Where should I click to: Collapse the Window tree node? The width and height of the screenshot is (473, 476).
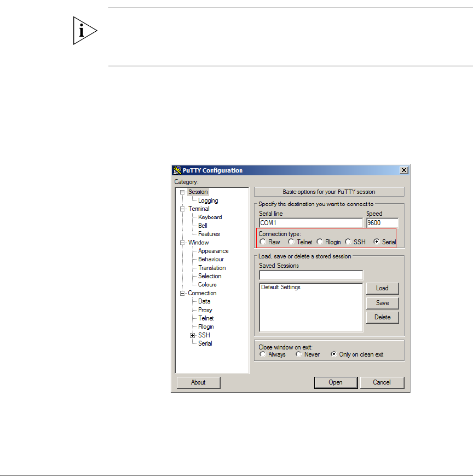[x=182, y=243]
